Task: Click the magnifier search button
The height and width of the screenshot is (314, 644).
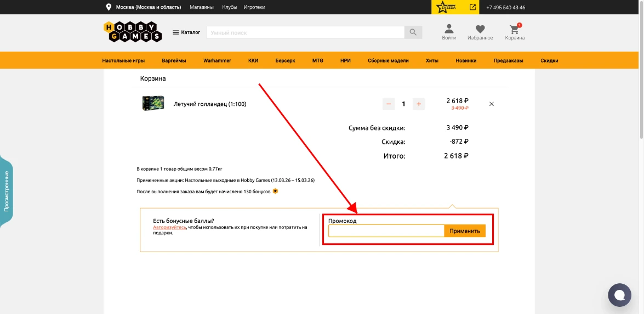Action: pyautogui.click(x=413, y=32)
